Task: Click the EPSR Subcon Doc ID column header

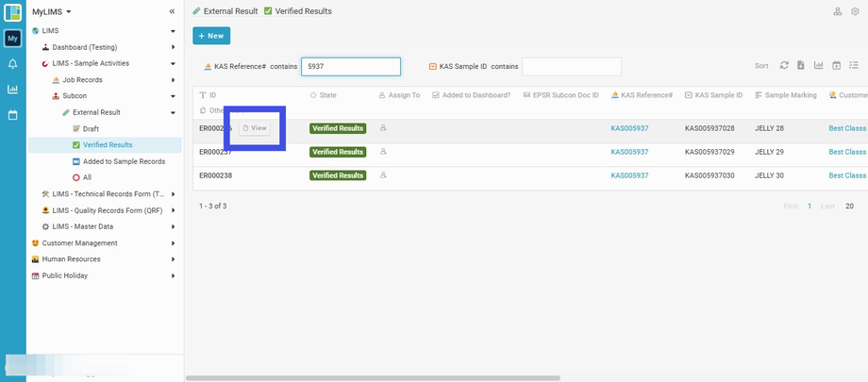Action: pyautogui.click(x=560, y=95)
